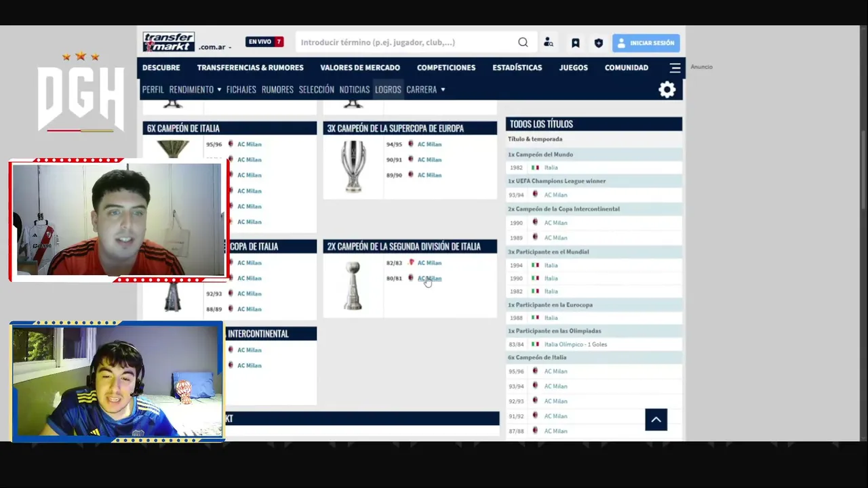Click the Segunda División de Italia trophy image

coord(353,285)
